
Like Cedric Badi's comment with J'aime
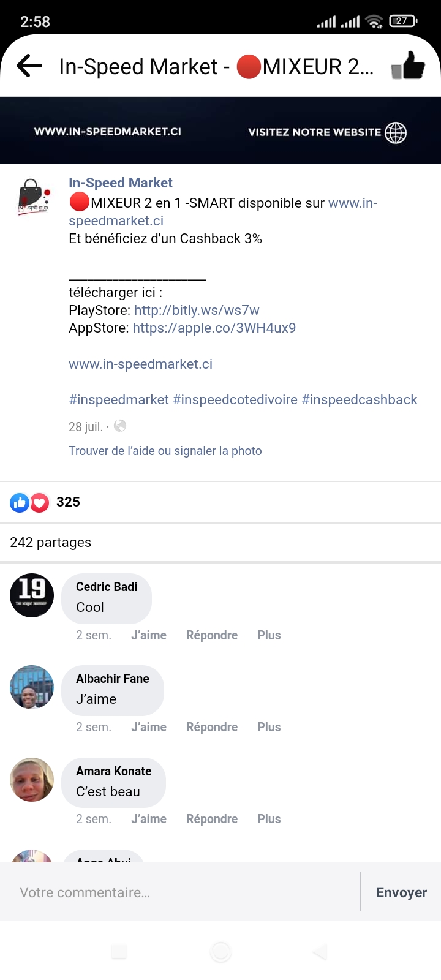149,635
